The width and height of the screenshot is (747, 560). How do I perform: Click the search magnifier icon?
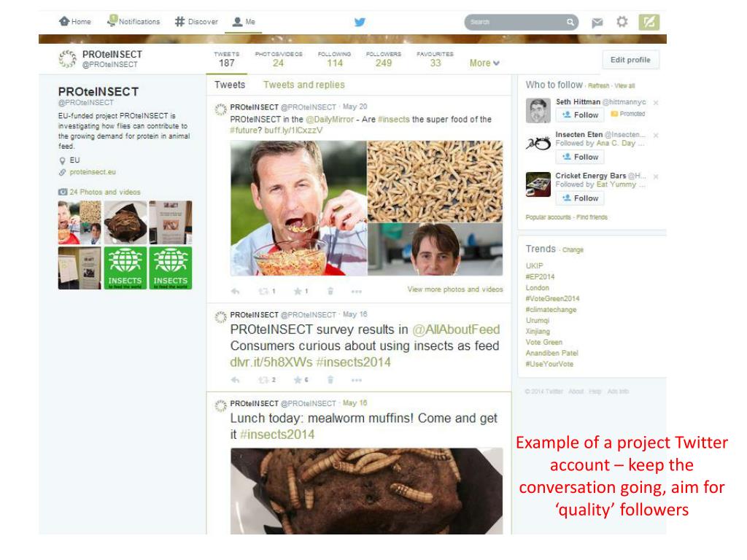pos(570,23)
